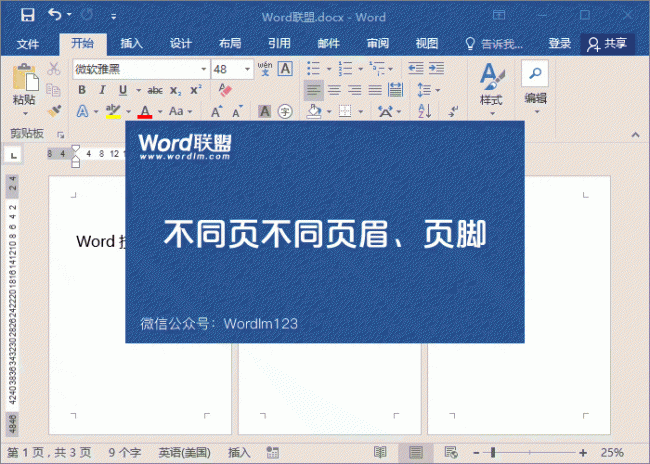
Task: Open the undo history dropdown arrow
Action: pyautogui.click(x=69, y=15)
